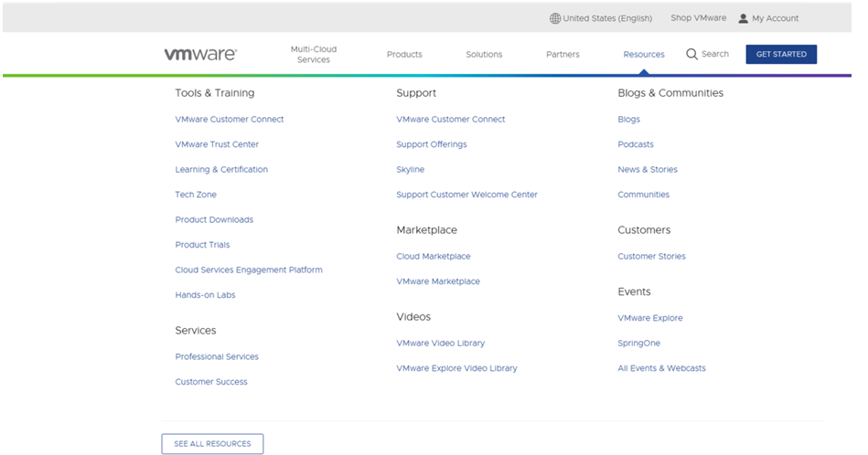Click the See All Resources button
This screenshot has width=868, height=455.
[212, 444]
